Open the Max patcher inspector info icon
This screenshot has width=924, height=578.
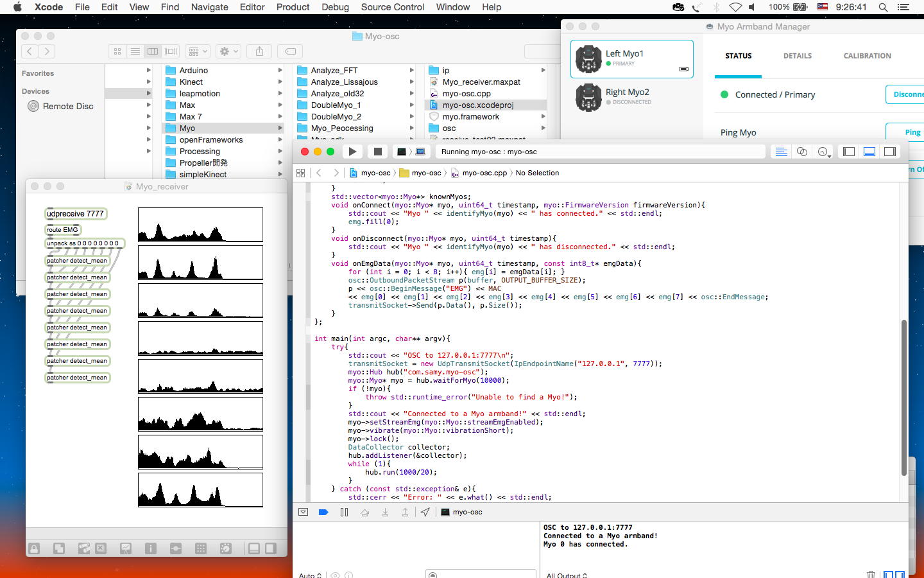pyautogui.click(x=150, y=548)
